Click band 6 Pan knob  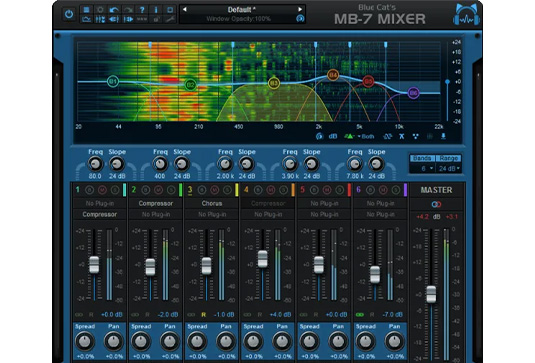coord(394,341)
